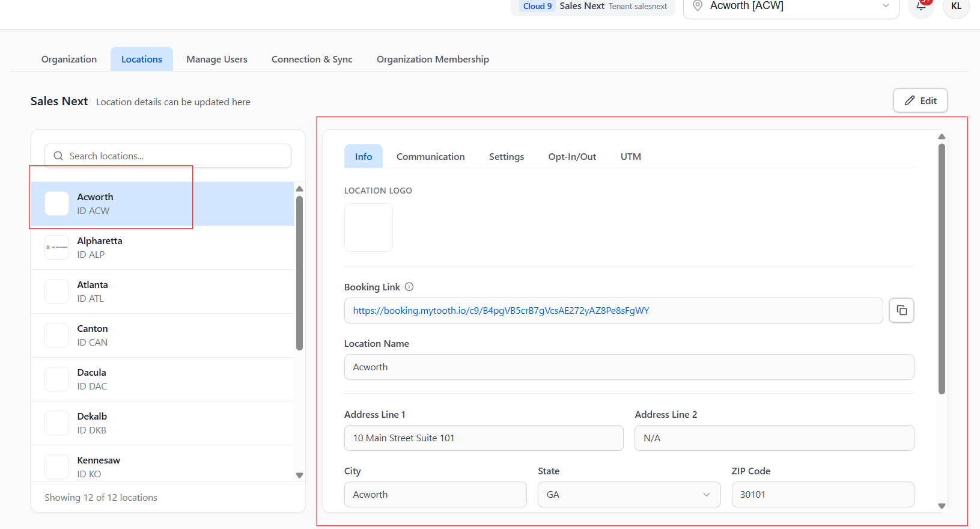This screenshot has height=529, width=980.
Task: Click the search magnifier icon
Action: [x=58, y=156]
